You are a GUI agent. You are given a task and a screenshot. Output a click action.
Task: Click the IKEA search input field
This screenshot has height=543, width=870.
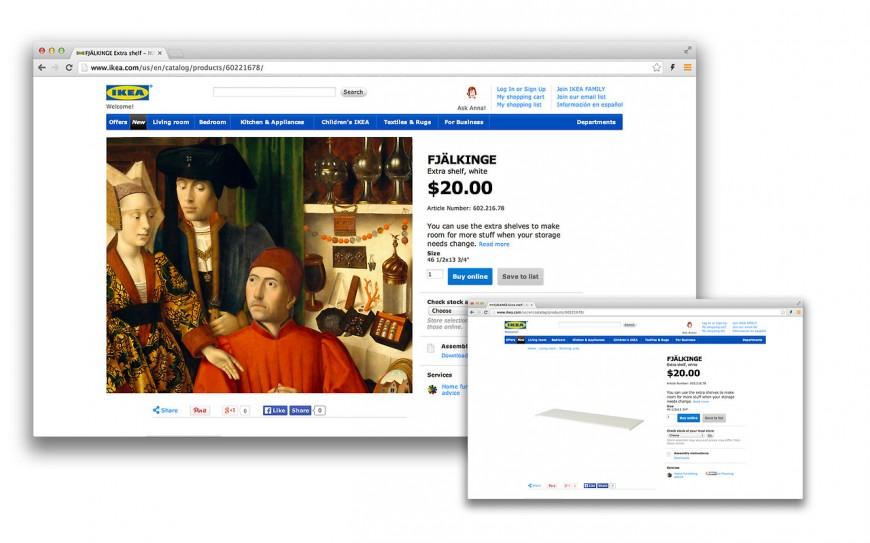pyautogui.click(x=274, y=92)
